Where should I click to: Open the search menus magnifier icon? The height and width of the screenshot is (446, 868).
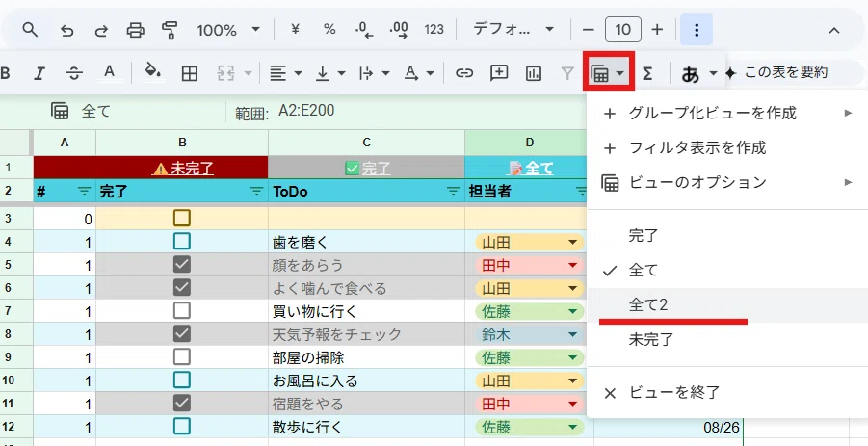tap(30, 30)
